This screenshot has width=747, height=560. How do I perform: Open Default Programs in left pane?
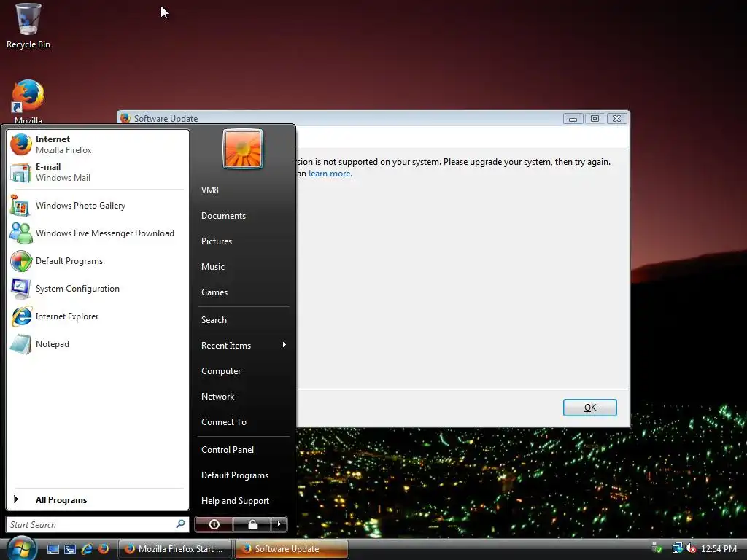pos(98,261)
